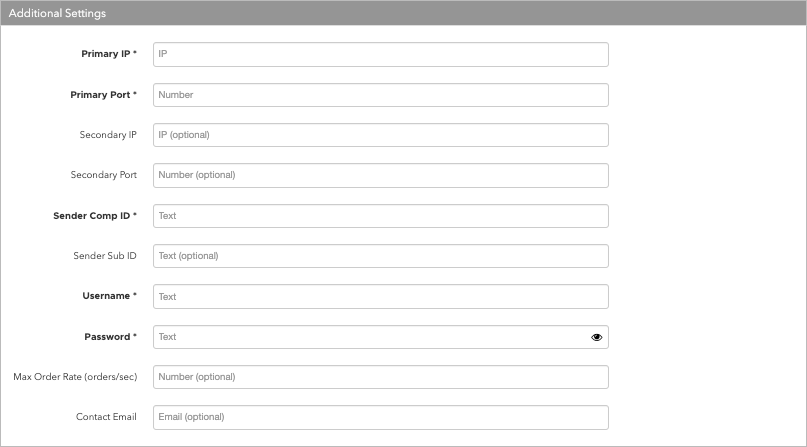Click into the Contact Email field

pos(381,418)
